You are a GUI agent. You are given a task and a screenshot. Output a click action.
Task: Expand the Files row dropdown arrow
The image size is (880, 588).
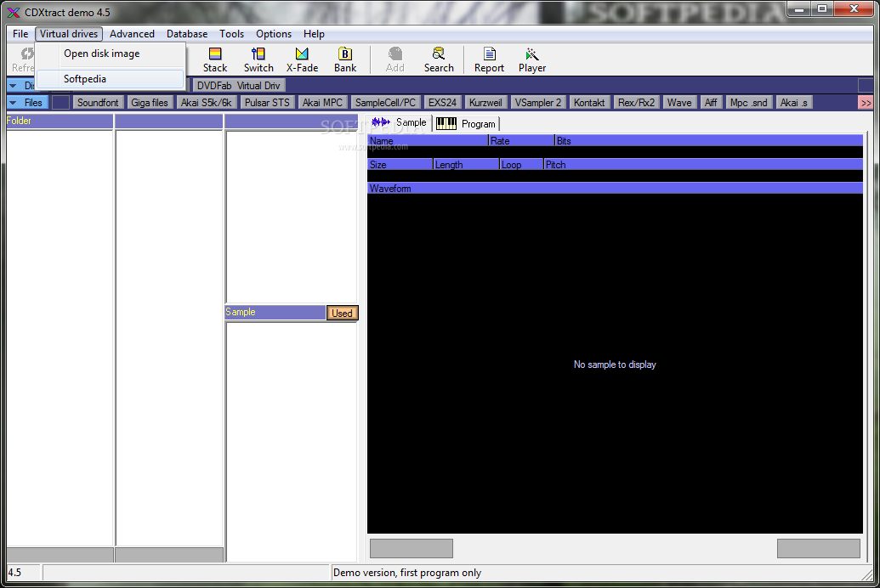pos(13,103)
